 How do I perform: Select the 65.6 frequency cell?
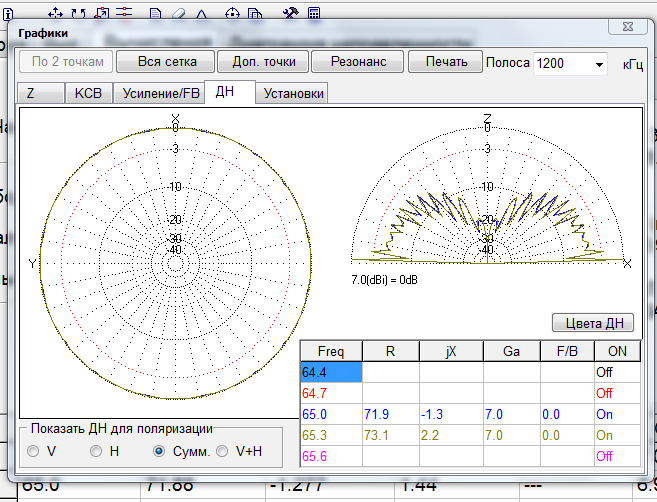(x=331, y=456)
